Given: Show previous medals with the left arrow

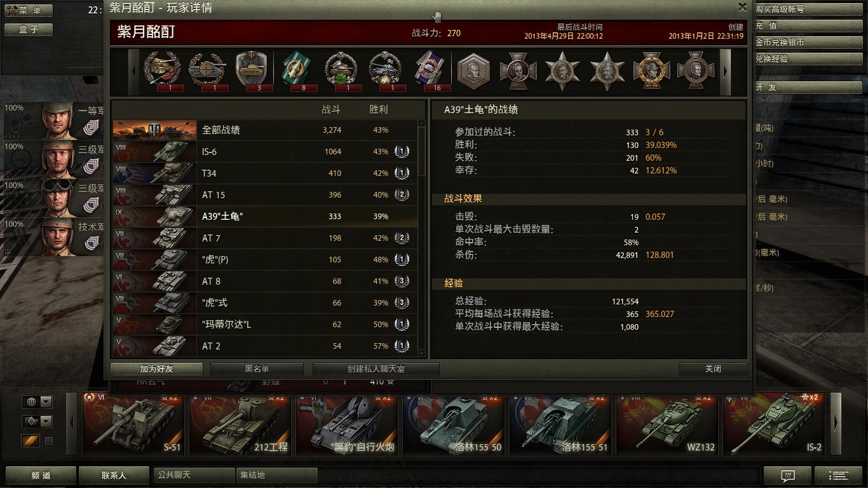Looking at the screenshot, I should (x=134, y=72).
